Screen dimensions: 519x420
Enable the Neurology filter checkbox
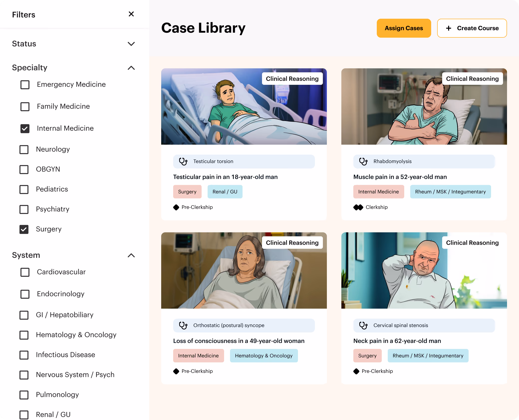pos(24,150)
